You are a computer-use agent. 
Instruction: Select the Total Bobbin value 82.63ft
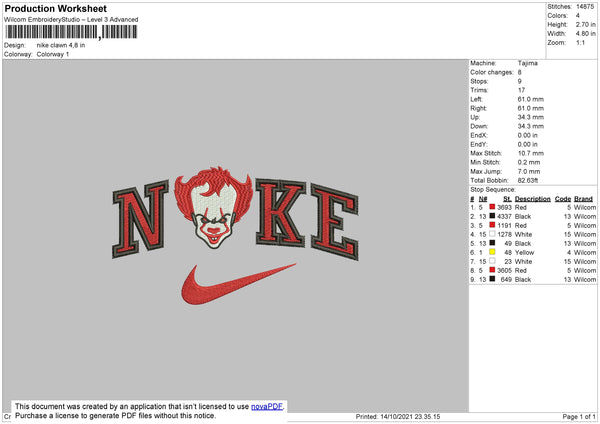tap(528, 180)
